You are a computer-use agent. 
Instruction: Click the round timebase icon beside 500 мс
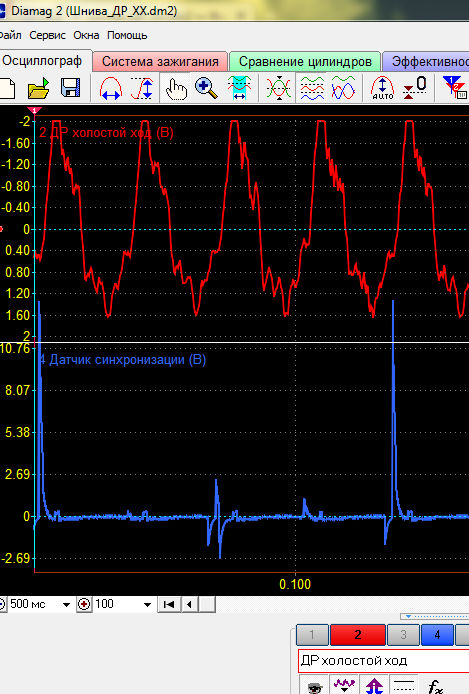pyautogui.click(x=2, y=604)
